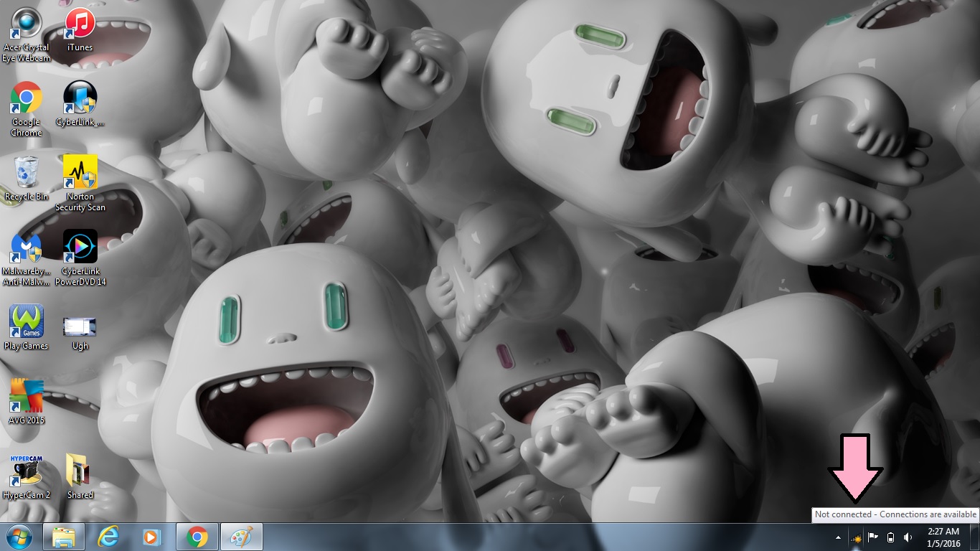Screen dimensions: 980x551
Task: Select the Google Chrome desktop shortcut
Action: pyautogui.click(x=27, y=110)
